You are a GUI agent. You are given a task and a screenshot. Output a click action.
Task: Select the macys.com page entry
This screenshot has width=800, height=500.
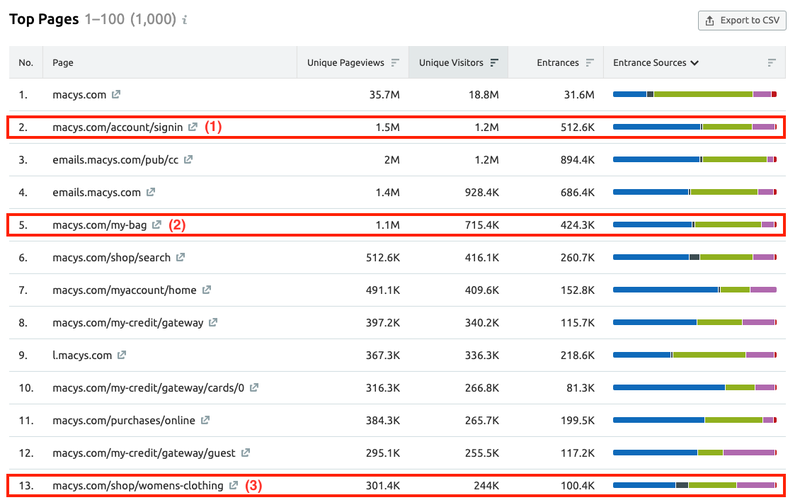[79, 94]
